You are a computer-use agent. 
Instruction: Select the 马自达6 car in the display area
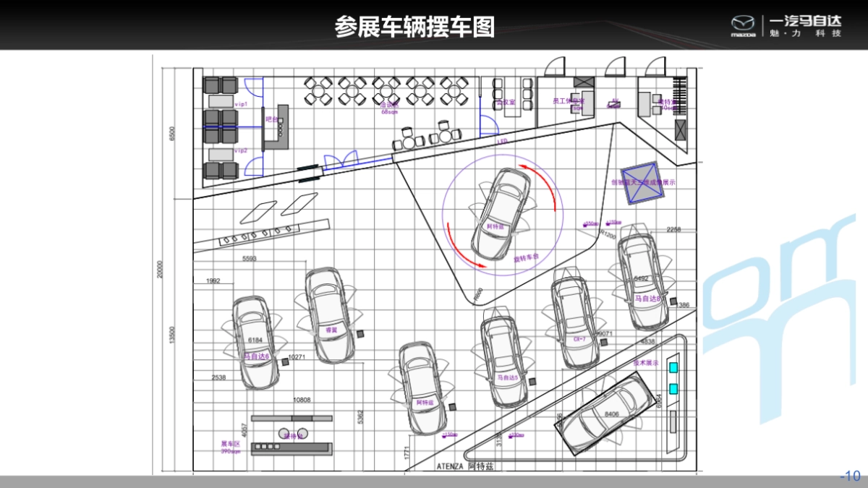[x=253, y=341]
